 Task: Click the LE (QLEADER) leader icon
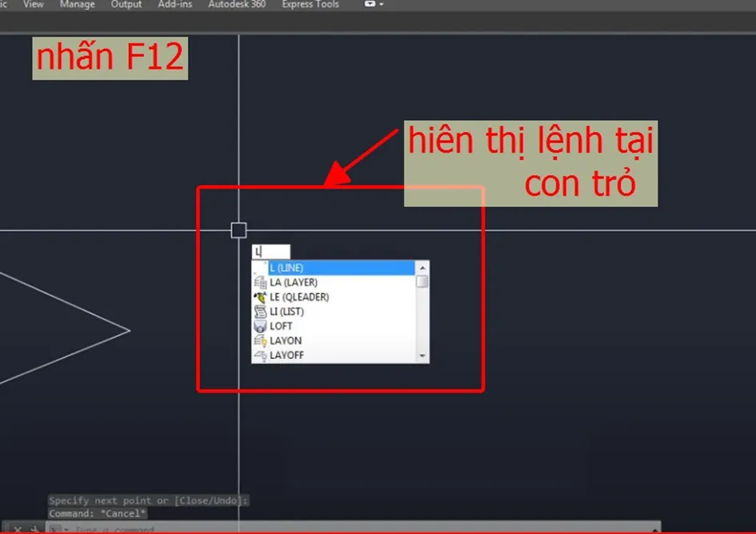tap(260, 297)
